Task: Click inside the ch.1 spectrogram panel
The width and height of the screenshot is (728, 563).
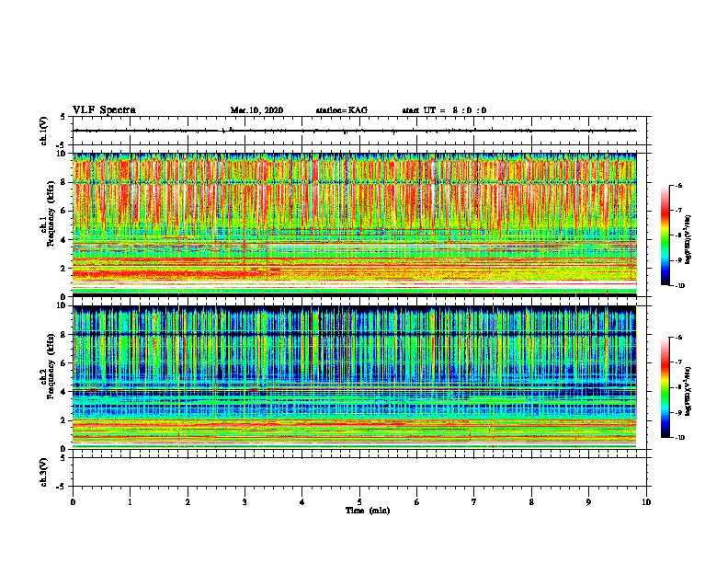Action: click(x=355, y=224)
